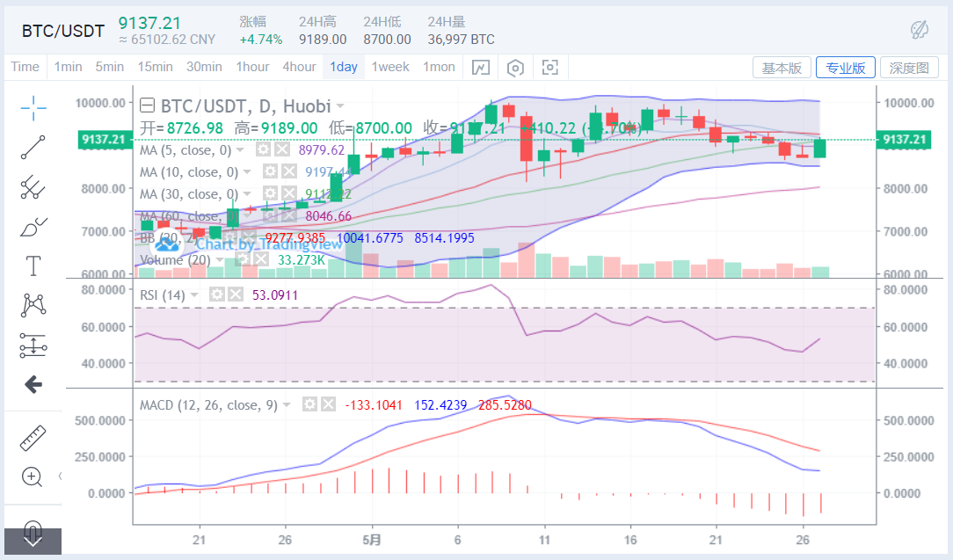Switch to the Time chart interval
Image resolution: width=953 pixels, height=560 pixels.
point(25,67)
